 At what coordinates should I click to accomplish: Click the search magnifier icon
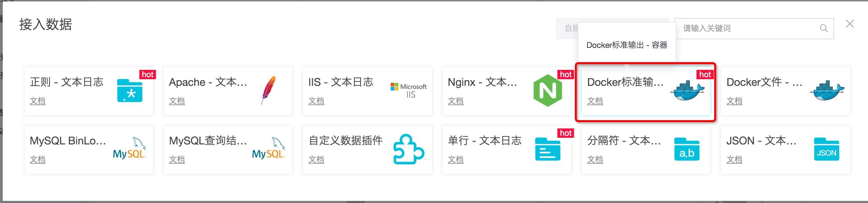pyautogui.click(x=823, y=28)
